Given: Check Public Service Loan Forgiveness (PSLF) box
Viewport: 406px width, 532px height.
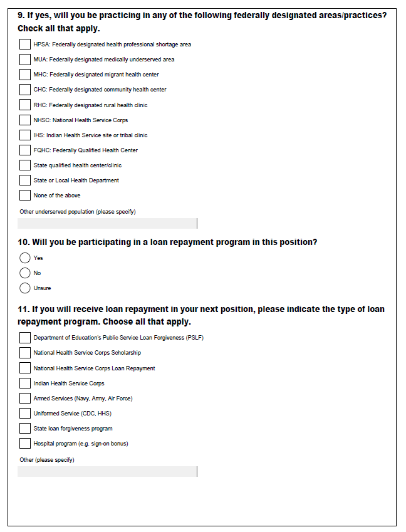Looking at the screenshot, I should coord(24,338).
